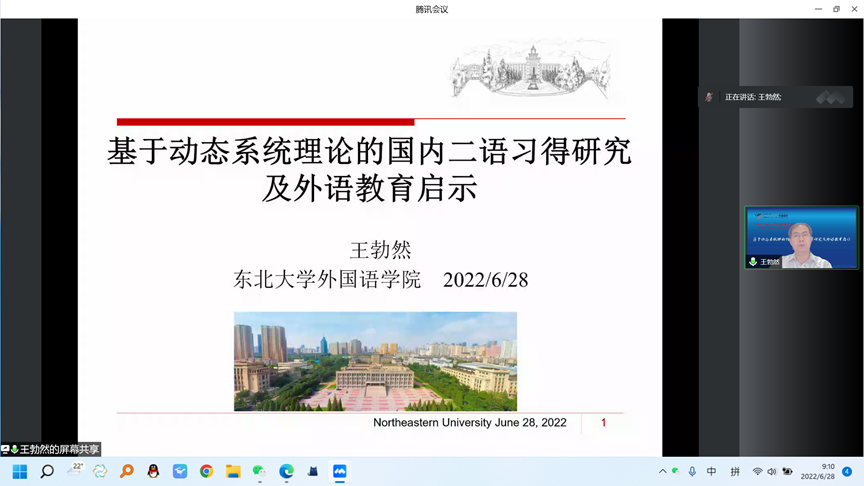Image resolution: width=864 pixels, height=486 pixels.
Task: Open the weather widget showing 22°
Action: [x=75, y=471]
